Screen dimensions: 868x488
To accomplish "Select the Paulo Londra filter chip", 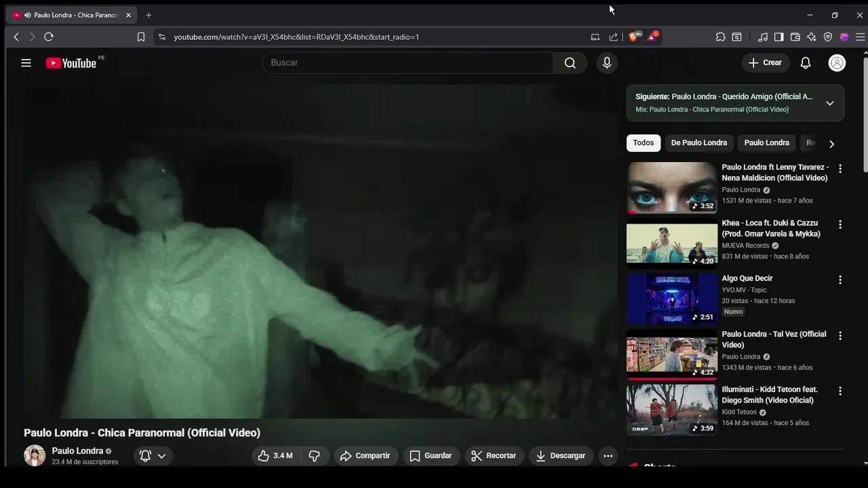I will [766, 143].
